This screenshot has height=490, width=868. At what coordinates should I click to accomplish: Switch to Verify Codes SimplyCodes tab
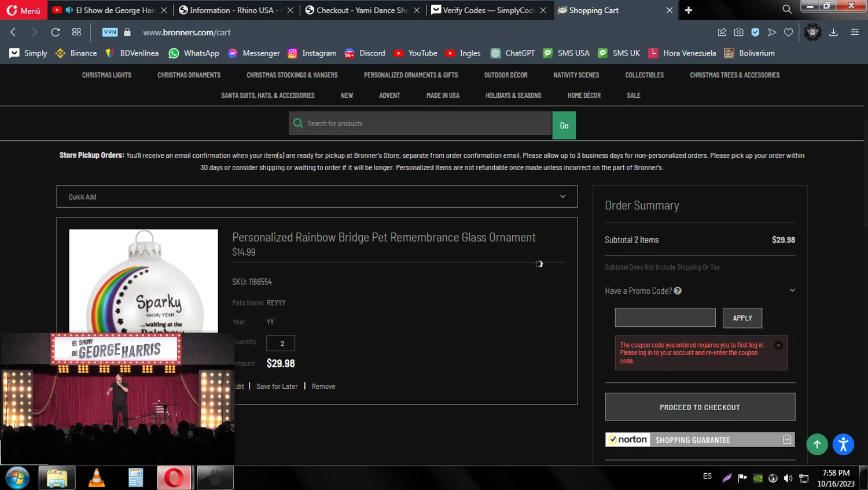(x=488, y=10)
